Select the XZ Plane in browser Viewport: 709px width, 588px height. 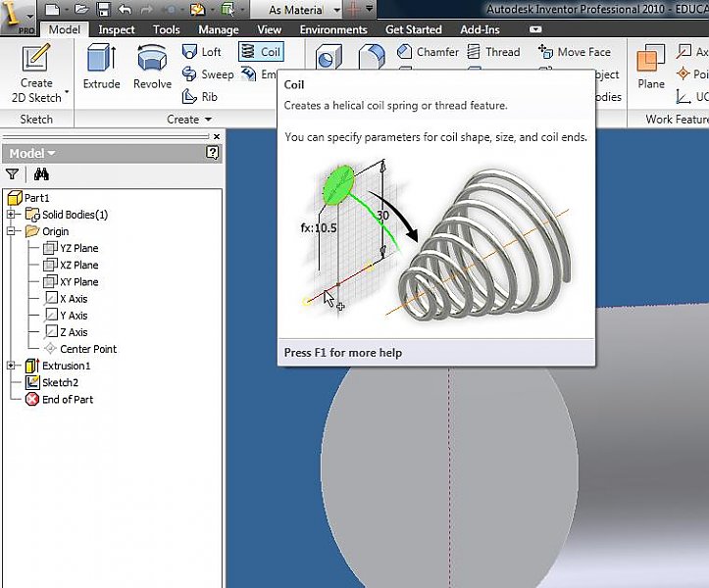coord(71,265)
